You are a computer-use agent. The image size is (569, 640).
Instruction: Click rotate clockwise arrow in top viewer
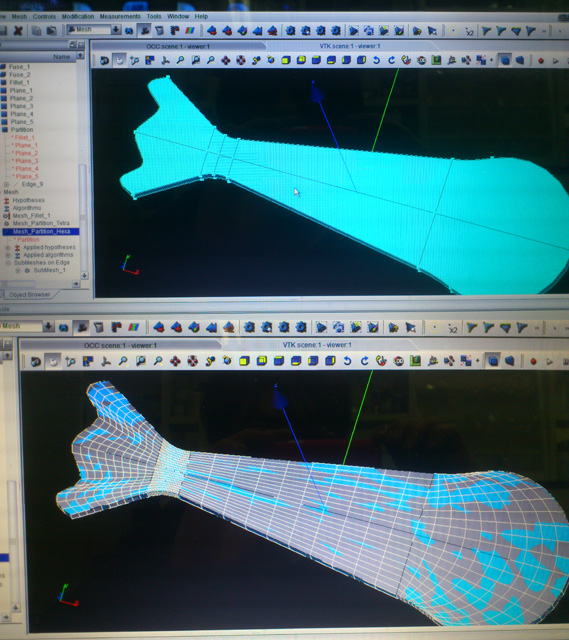[391, 60]
